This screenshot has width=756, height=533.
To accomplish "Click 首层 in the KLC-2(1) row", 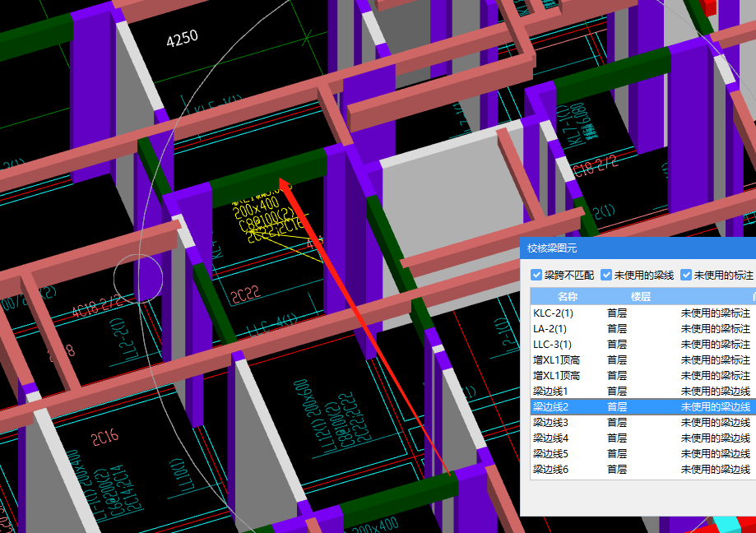I will point(617,313).
